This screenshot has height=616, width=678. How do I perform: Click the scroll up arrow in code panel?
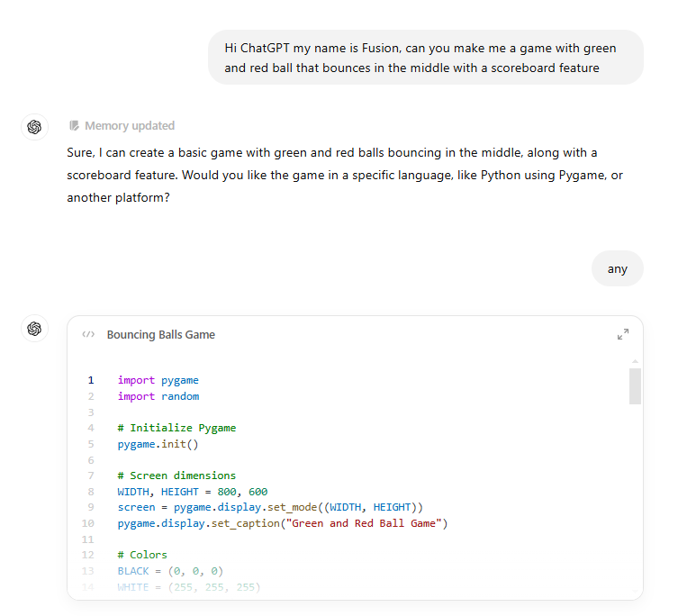point(635,361)
